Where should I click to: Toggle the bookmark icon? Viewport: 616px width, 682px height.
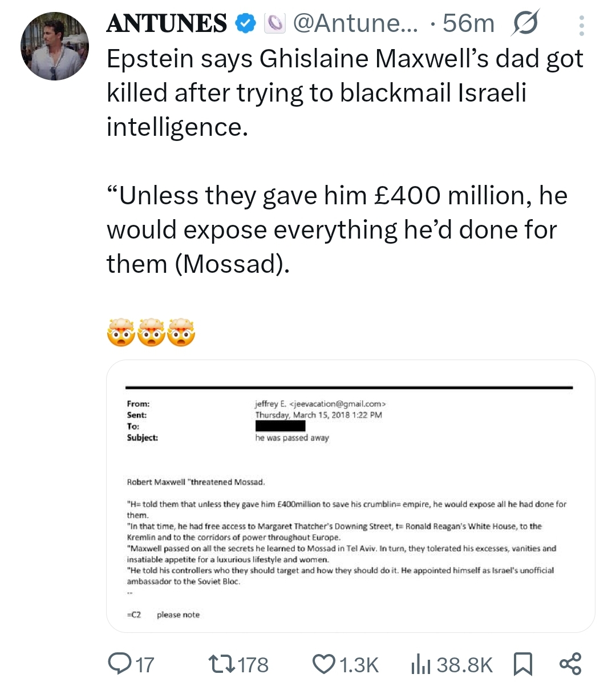click(522, 664)
